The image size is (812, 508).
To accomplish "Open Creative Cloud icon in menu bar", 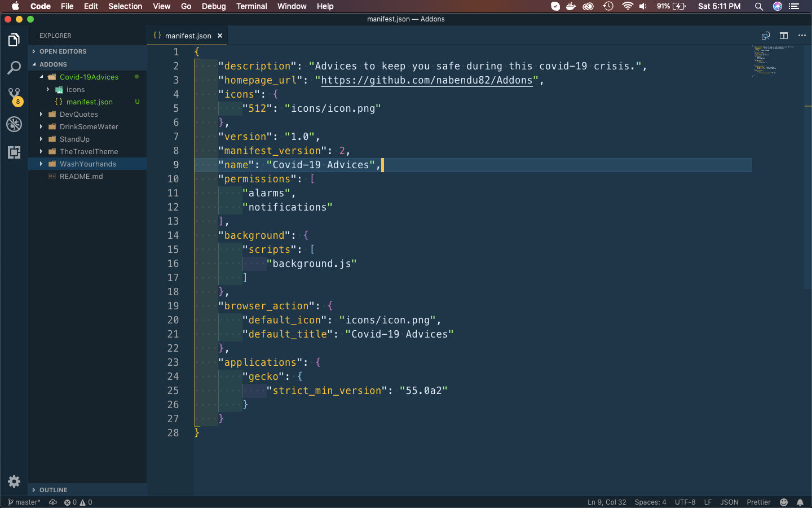I will coord(589,6).
